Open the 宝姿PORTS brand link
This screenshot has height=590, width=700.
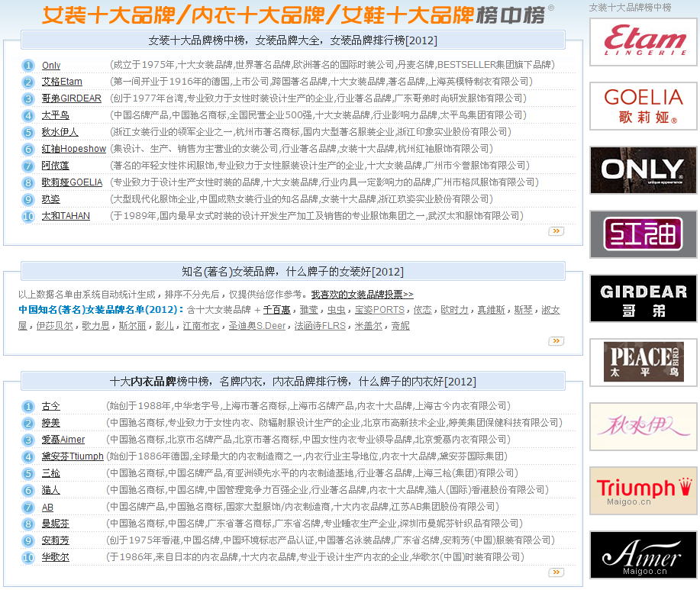(379, 310)
